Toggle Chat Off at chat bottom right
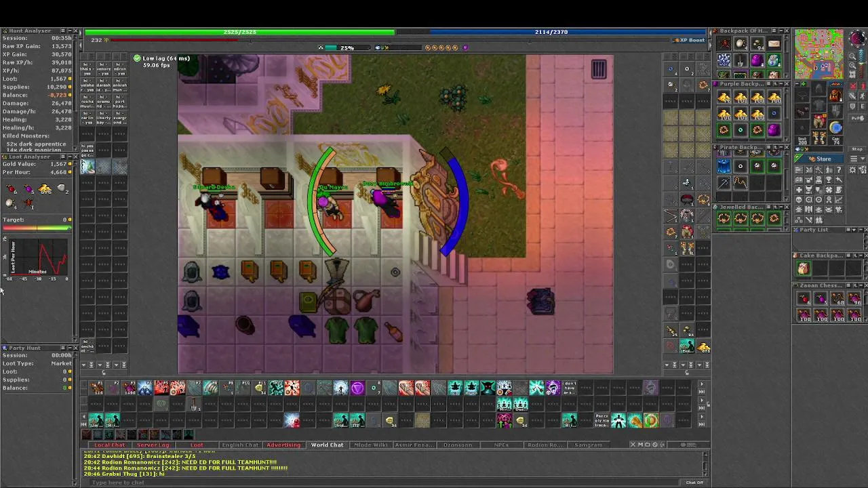This screenshot has height=488, width=868. [694, 483]
